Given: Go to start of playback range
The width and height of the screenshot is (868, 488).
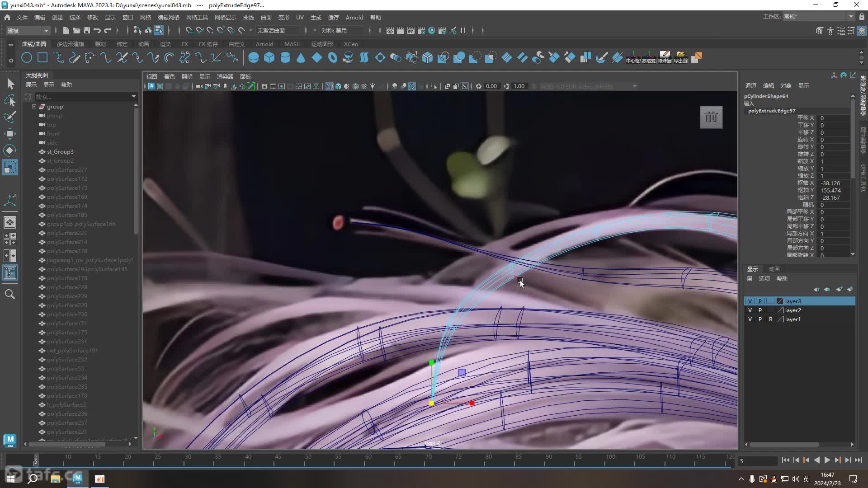Looking at the screenshot, I should coord(785,460).
